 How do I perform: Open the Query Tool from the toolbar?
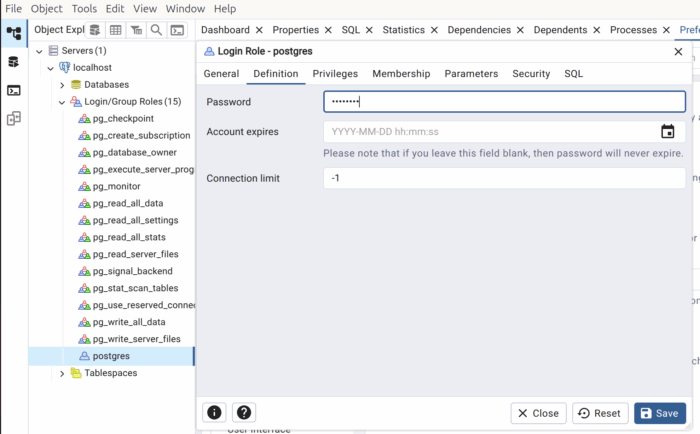(95, 30)
